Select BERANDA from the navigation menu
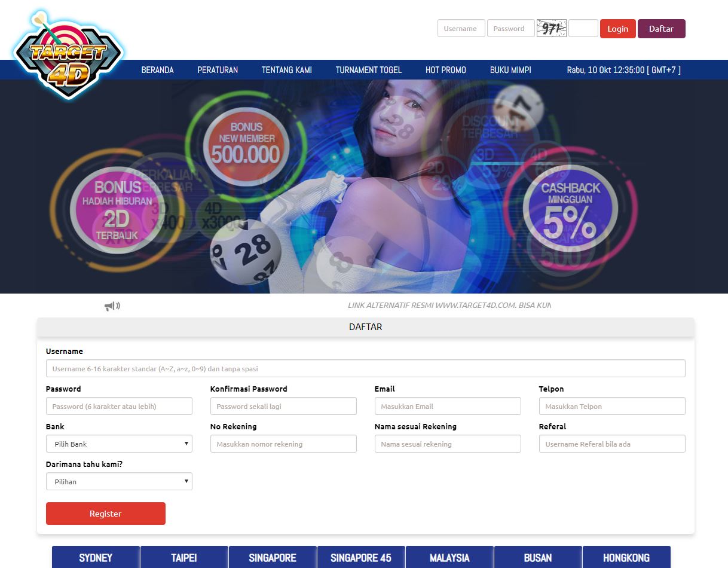The width and height of the screenshot is (728, 568). point(157,69)
